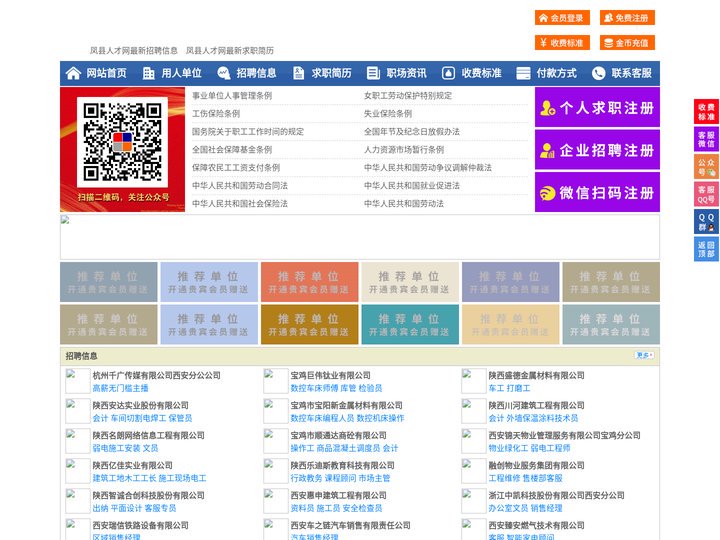Click the chart icon beside 招聘信息
Image resolution: width=720 pixels, height=540 pixels.
[224, 73]
